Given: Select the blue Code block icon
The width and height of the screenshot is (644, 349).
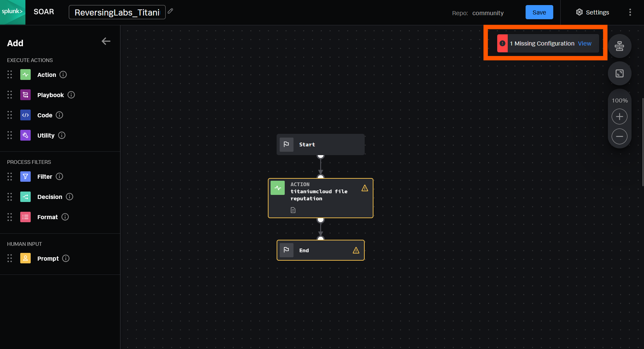Looking at the screenshot, I should (x=25, y=115).
